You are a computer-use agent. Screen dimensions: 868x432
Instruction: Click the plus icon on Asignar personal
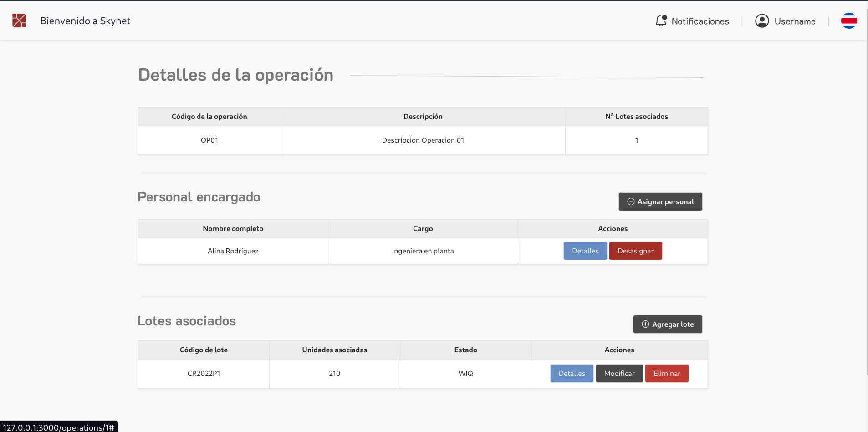pos(631,201)
